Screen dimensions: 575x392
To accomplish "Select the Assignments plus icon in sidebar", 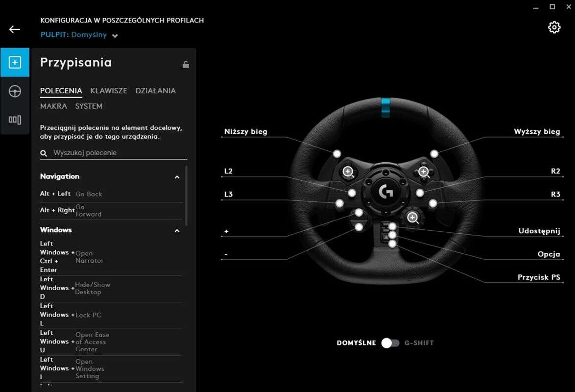I will click(x=15, y=63).
